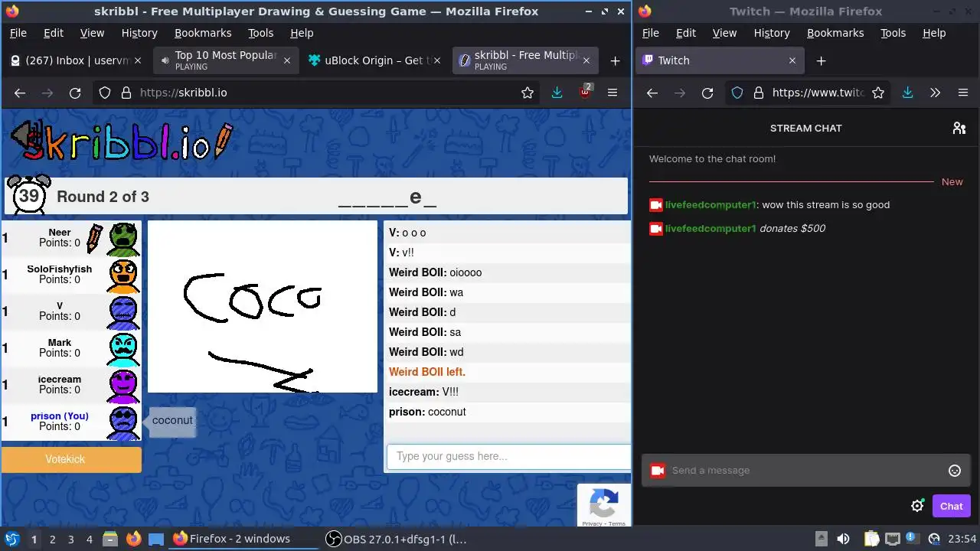980x551 pixels.
Task: Open downloads panel in skribbl window
Action: coord(557,93)
